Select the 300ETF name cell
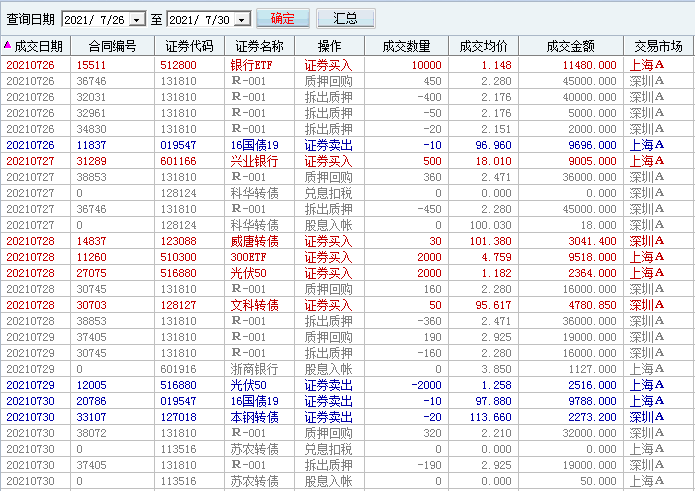The width and height of the screenshot is (695, 491). pyautogui.click(x=248, y=257)
